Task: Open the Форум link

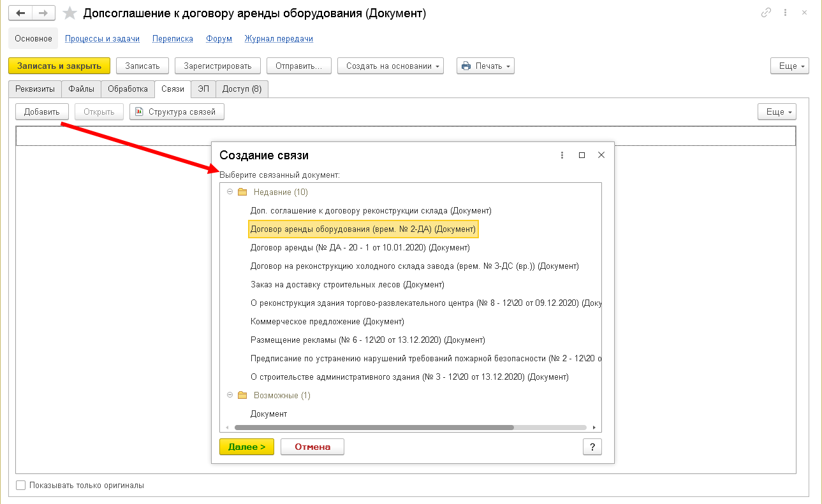Action: pyautogui.click(x=219, y=38)
